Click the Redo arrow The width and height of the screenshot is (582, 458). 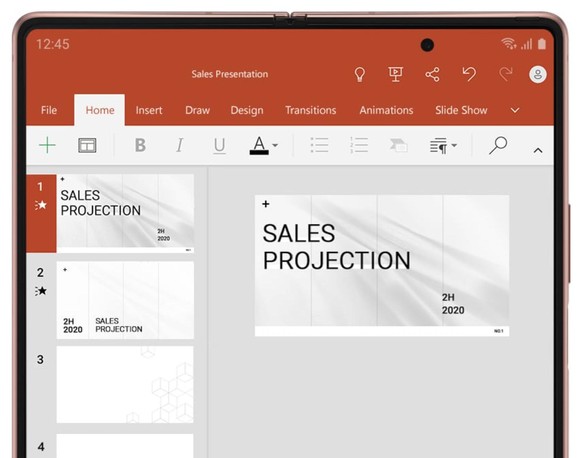click(506, 74)
